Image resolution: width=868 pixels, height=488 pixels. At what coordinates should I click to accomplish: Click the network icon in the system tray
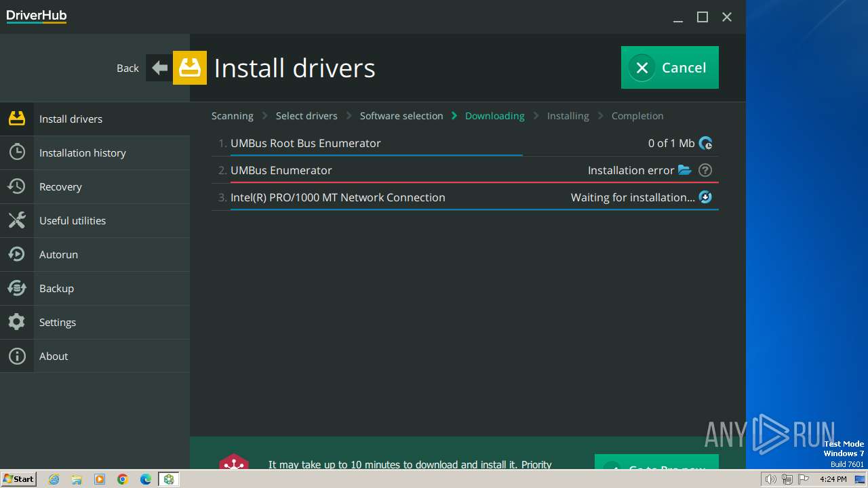(x=787, y=479)
